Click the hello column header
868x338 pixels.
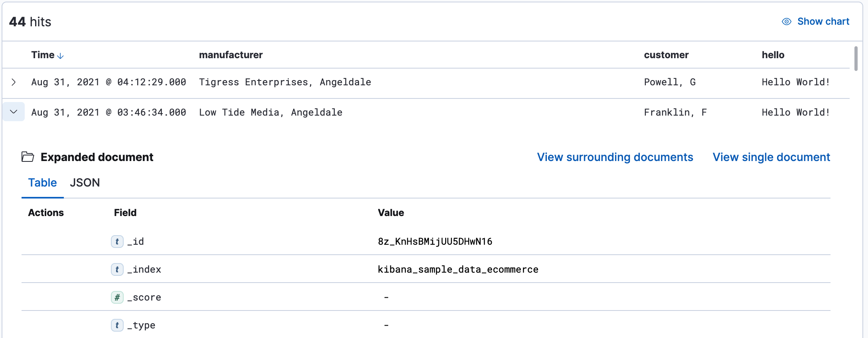pyautogui.click(x=773, y=55)
